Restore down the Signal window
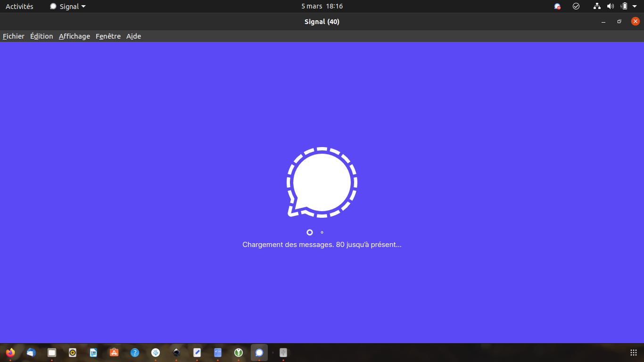The width and height of the screenshot is (644, 362). [619, 22]
